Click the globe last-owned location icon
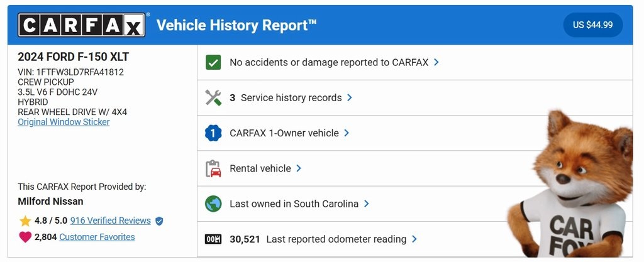 tap(213, 204)
